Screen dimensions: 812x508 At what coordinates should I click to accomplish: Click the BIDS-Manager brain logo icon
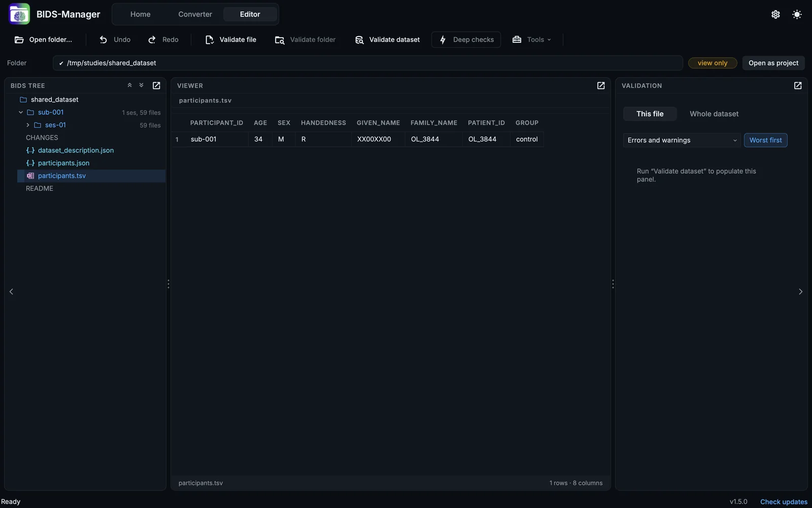(19, 14)
